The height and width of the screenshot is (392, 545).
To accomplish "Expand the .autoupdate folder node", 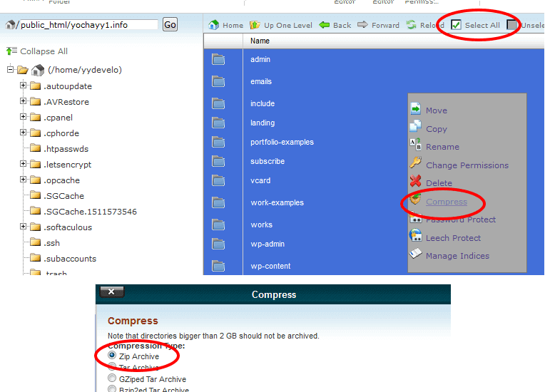I will click(x=23, y=85).
